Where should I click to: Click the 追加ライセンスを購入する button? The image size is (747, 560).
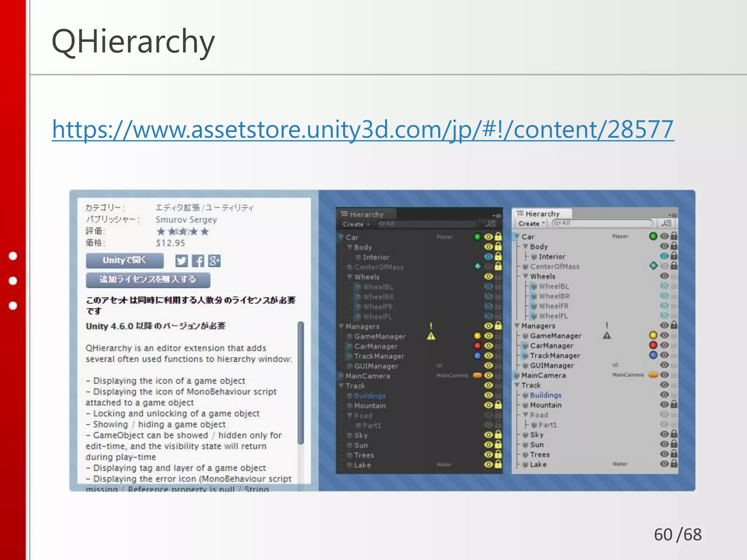click(148, 280)
